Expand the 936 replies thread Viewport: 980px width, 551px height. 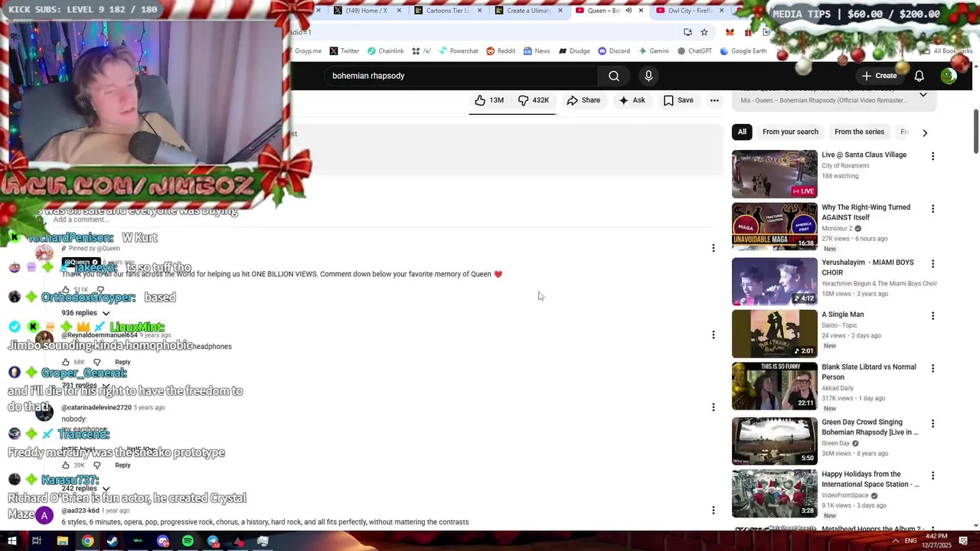86,313
